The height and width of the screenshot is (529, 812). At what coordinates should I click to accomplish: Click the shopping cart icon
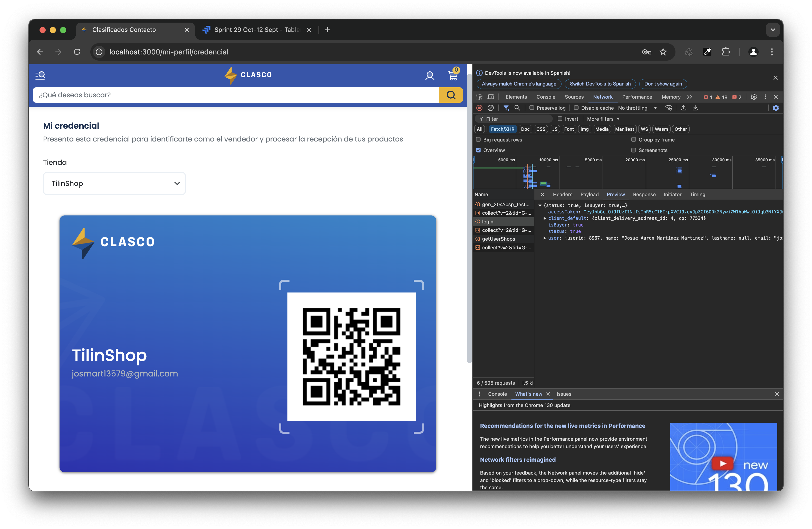pos(453,75)
